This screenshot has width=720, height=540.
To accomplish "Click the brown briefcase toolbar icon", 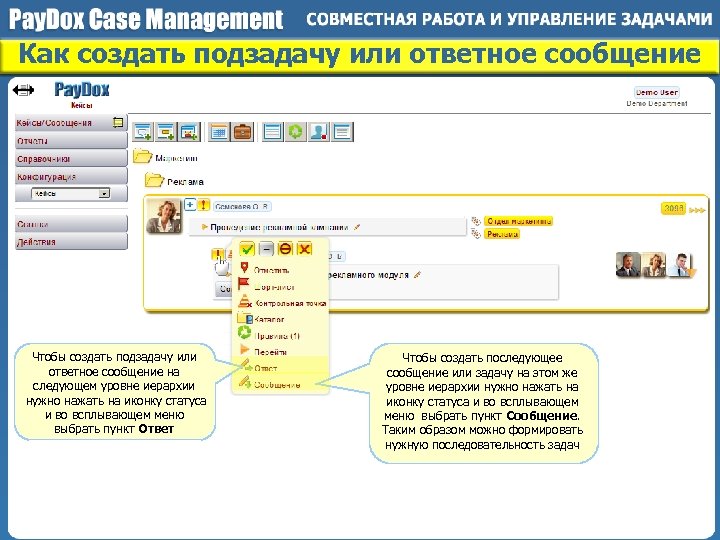I will tap(242, 132).
